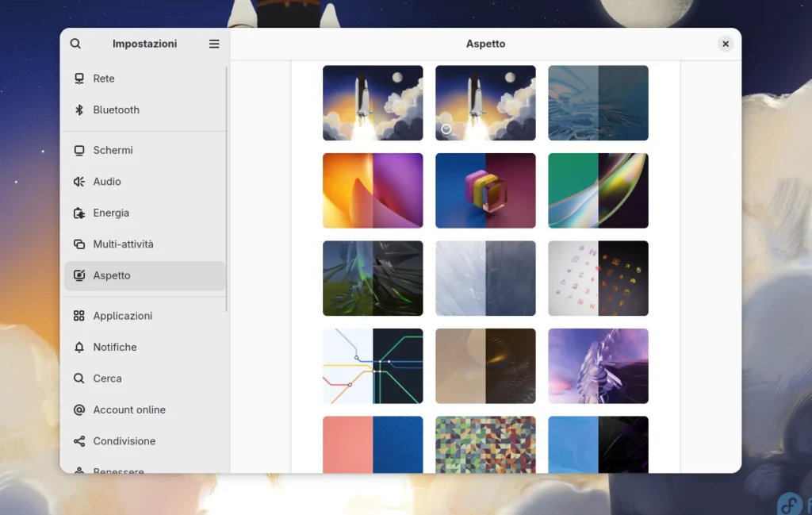Select the currently active rocket launch wallpaper

(x=485, y=103)
